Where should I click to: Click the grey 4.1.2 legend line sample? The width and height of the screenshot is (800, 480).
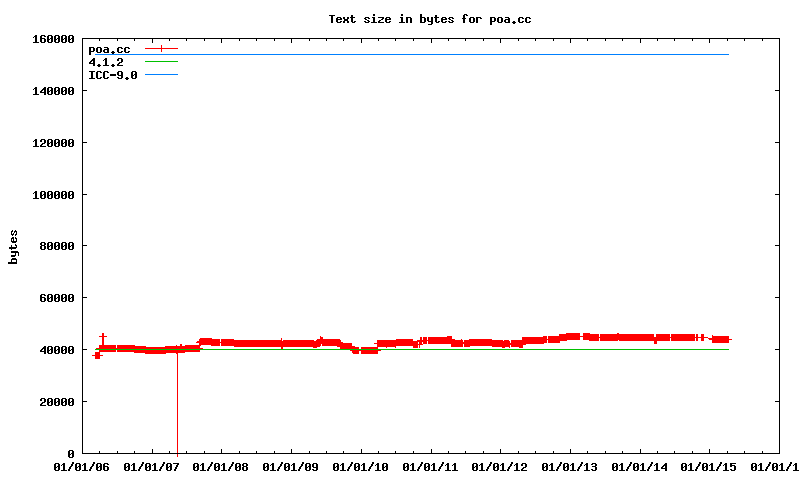pos(161,62)
